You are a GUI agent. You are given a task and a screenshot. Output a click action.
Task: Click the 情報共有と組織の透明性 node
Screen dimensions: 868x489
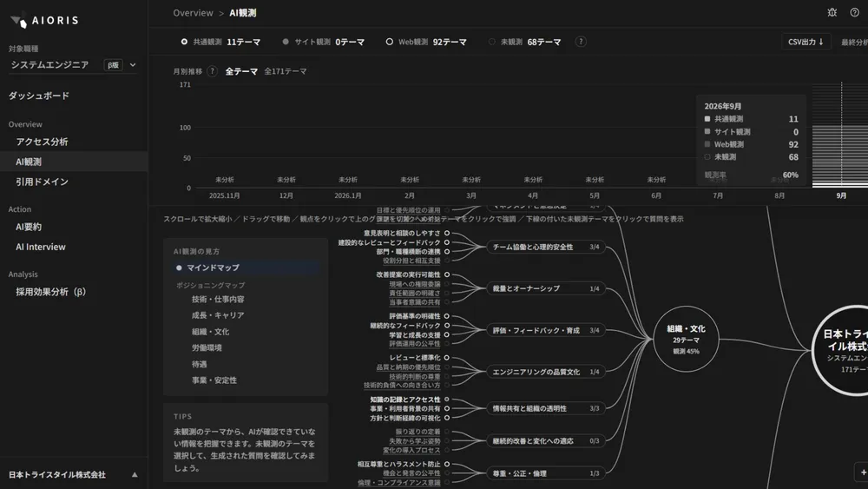click(x=546, y=408)
